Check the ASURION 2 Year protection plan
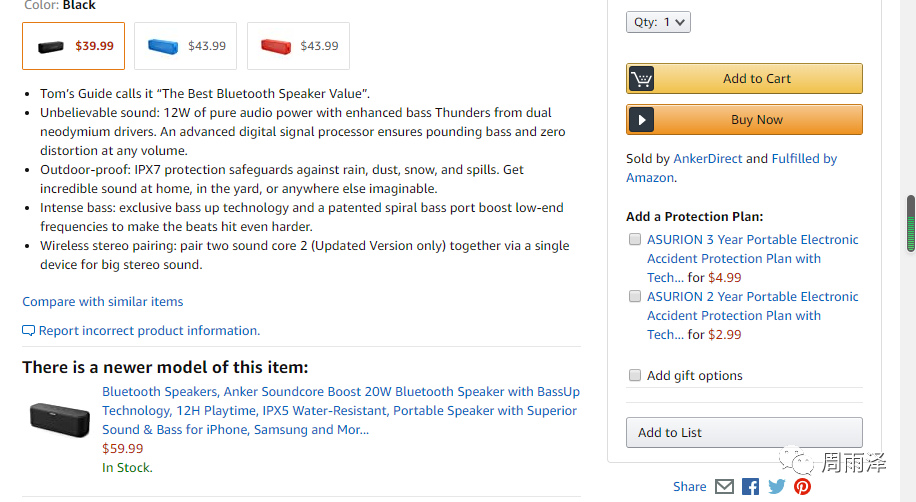Screen dimensions: 916x502 [635, 297]
